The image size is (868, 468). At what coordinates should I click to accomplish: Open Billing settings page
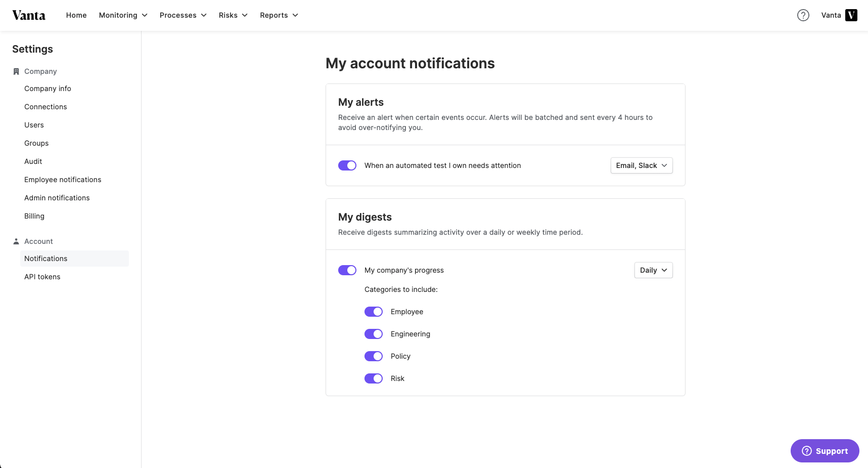[34, 216]
